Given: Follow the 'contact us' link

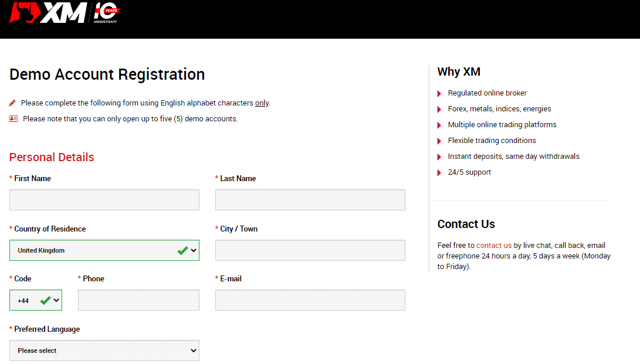Looking at the screenshot, I should pyautogui.click(x=494, y=246).
